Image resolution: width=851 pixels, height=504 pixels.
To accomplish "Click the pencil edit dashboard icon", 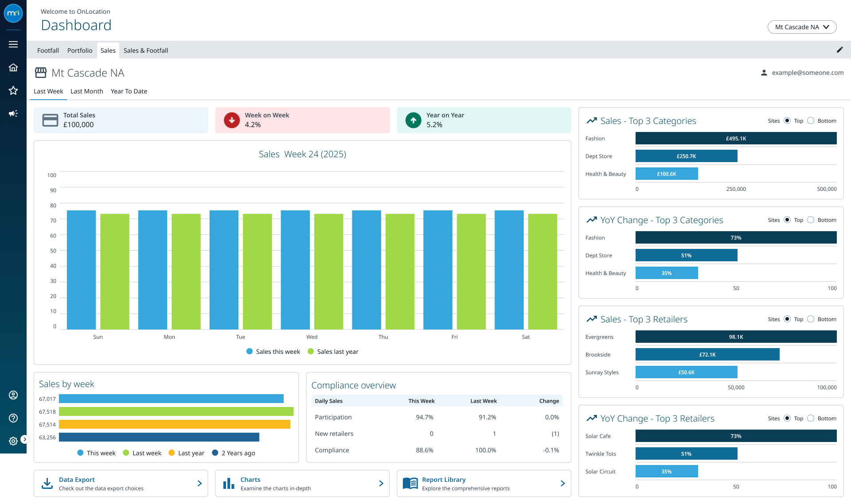I will pyautogui.click(x=839, y=50).
